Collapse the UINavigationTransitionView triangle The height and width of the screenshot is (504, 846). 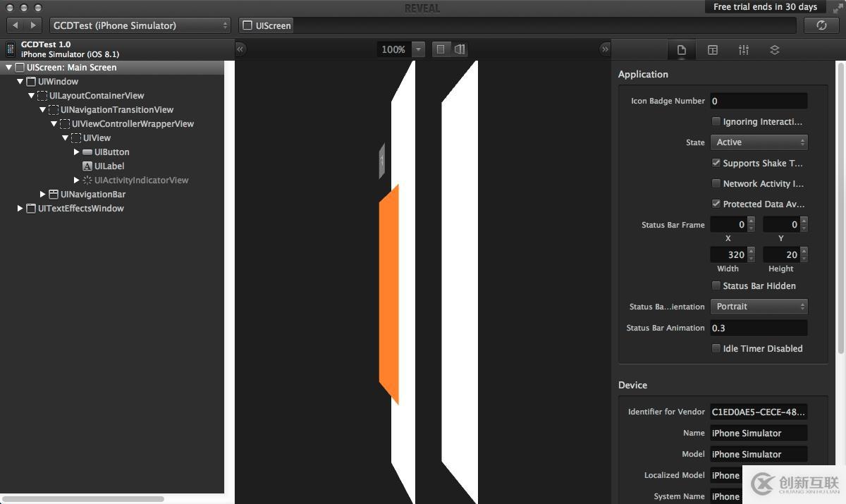(42, 110)
